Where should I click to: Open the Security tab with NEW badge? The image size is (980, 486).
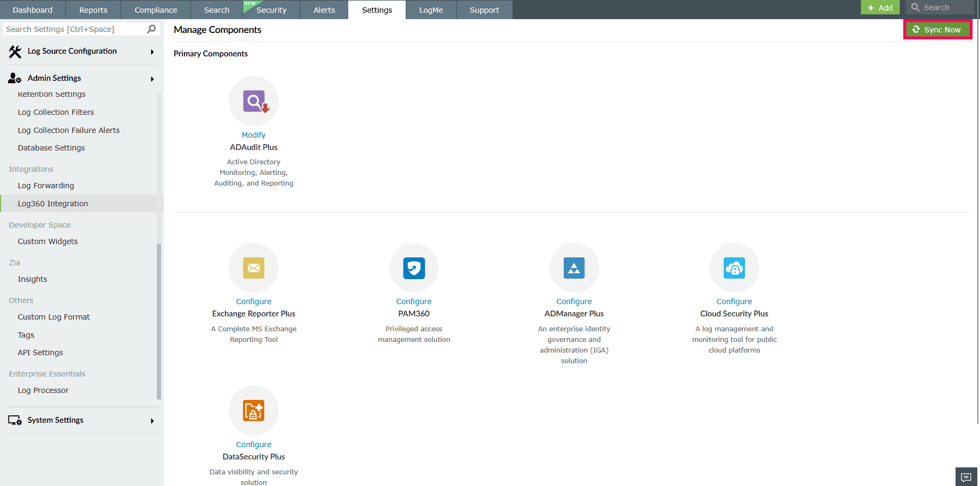(271, 10)
